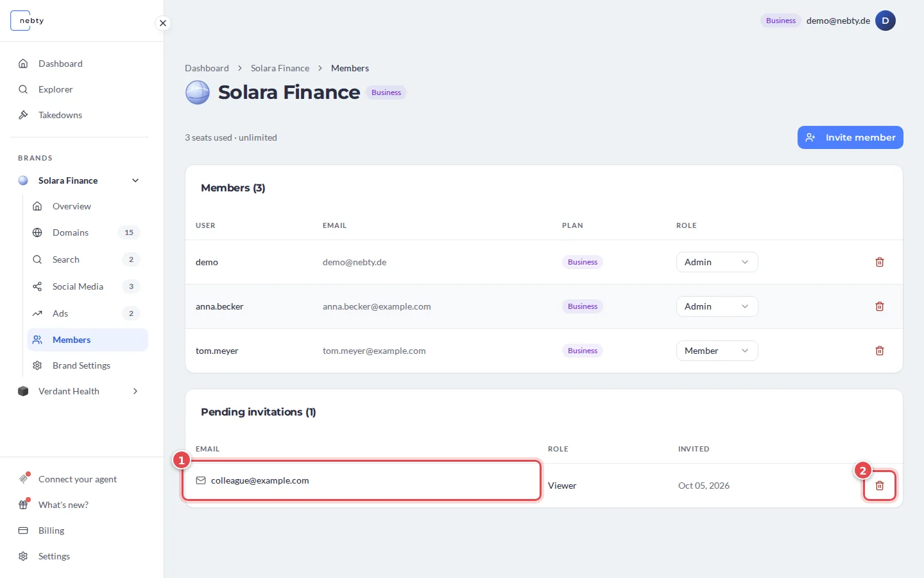The width and height of the screenshot is (924, 578).
Task: Click the Social Media count badge 3
Action: [131, 286]
